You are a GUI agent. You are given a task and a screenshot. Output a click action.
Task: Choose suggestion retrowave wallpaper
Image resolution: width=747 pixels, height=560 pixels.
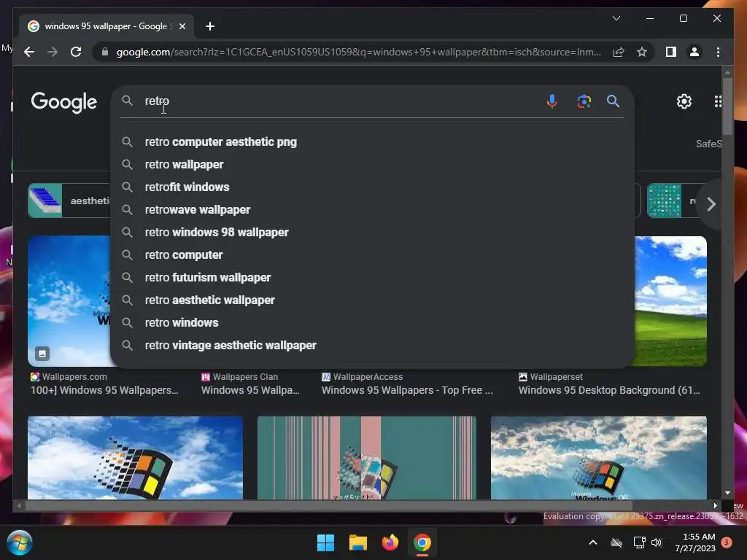point(197,209)
